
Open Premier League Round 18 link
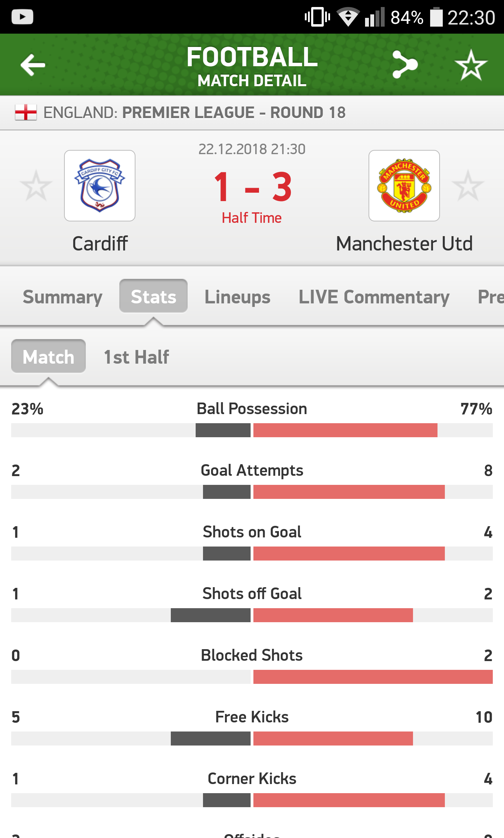point(233,112)
